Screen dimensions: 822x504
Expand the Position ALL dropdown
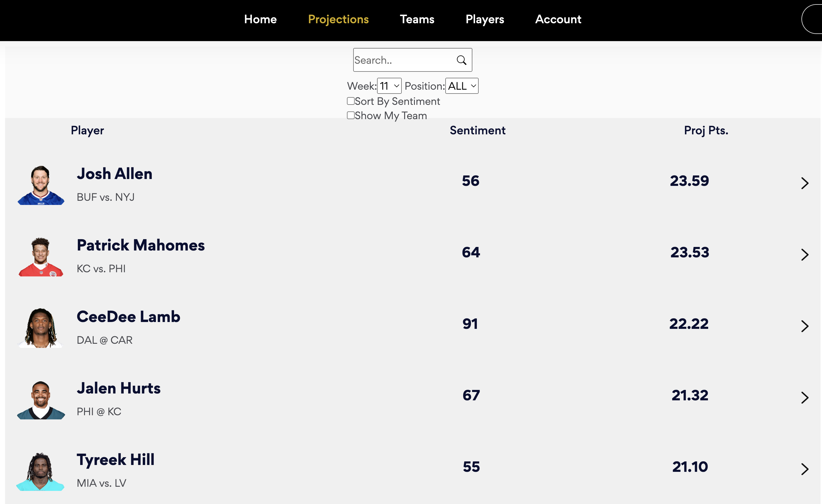coord(462,86)
